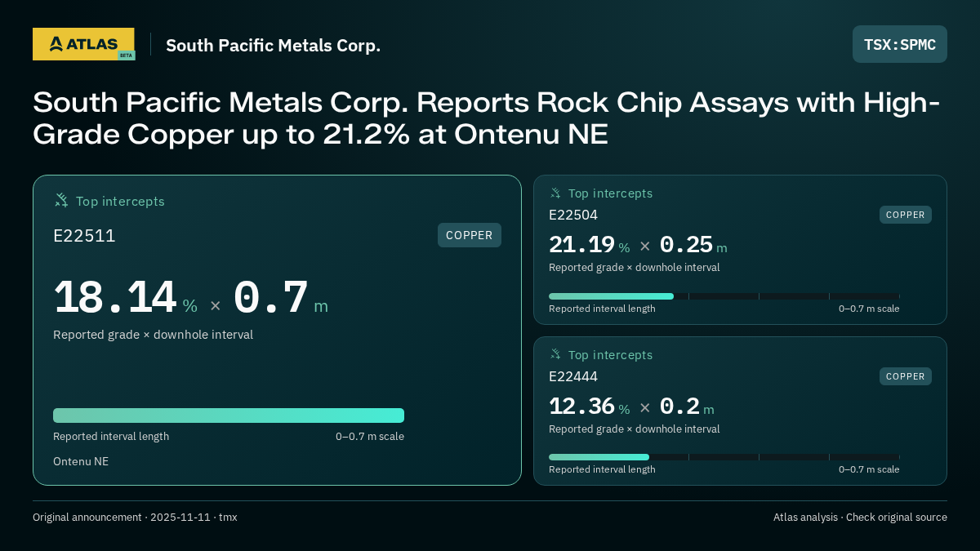Click the South Pacific Metals Corp. header name
980x551 pixels.
273,46
